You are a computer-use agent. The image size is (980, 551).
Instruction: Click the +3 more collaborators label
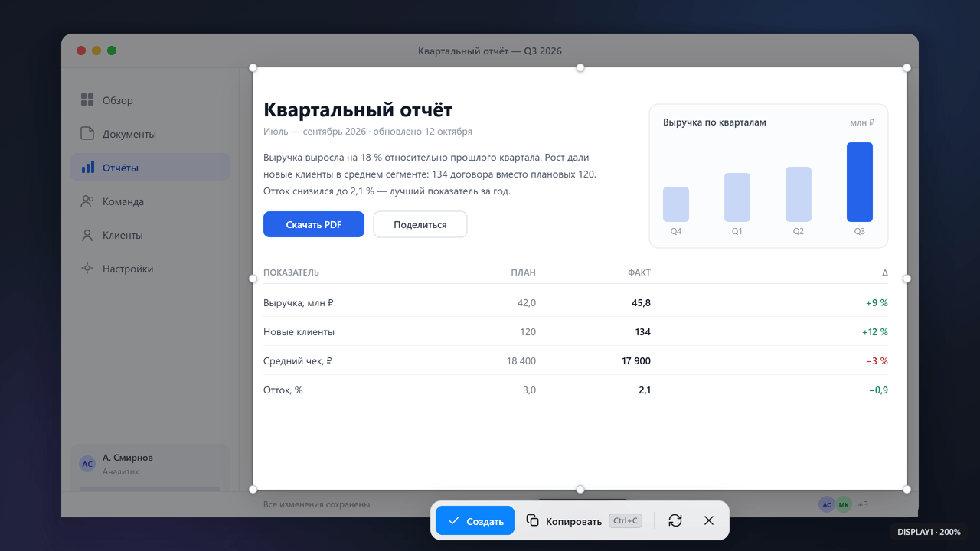pyautogui.click(x=863, y=504)
